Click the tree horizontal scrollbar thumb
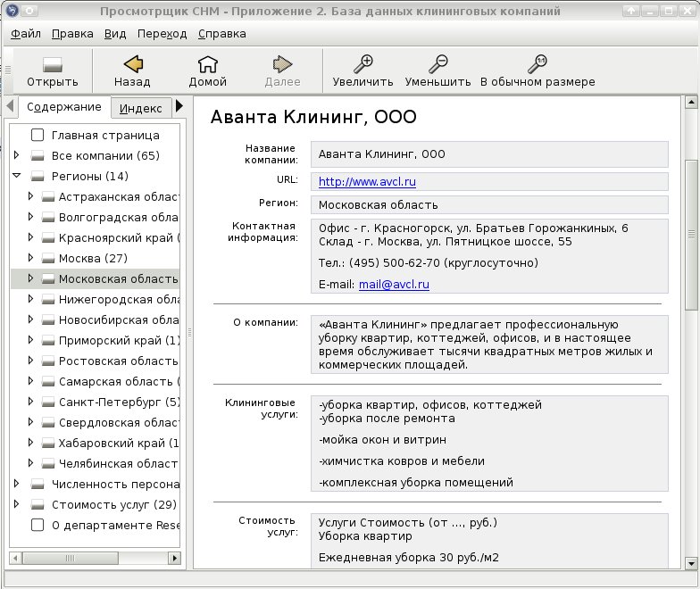This screenshot has height=589, width=700. click(70, 558)
